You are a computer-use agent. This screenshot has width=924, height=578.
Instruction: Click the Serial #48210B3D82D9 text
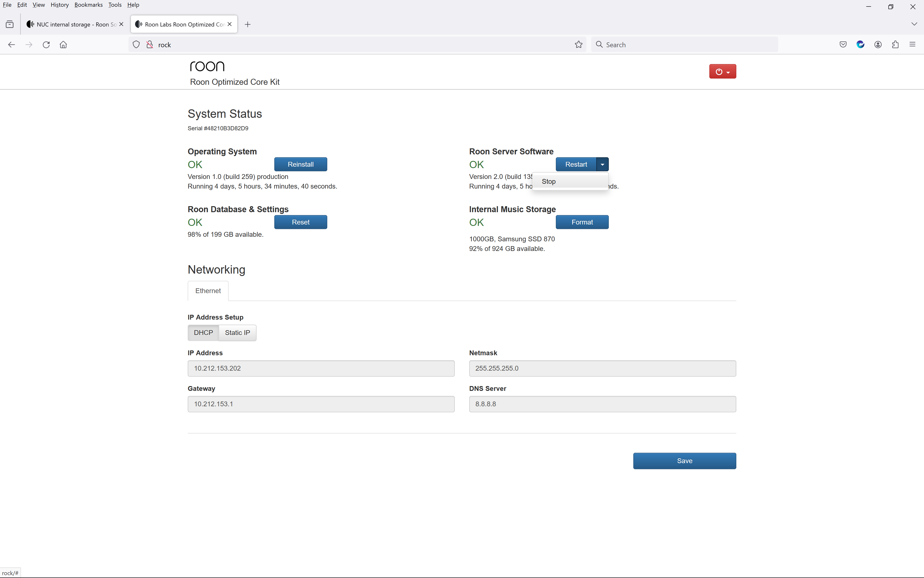pos(218,128)
